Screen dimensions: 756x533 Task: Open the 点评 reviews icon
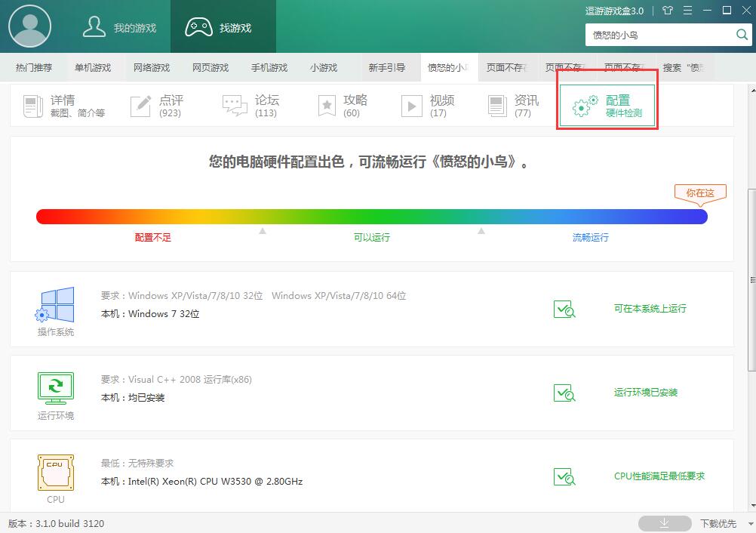click(x=140, y=106)
